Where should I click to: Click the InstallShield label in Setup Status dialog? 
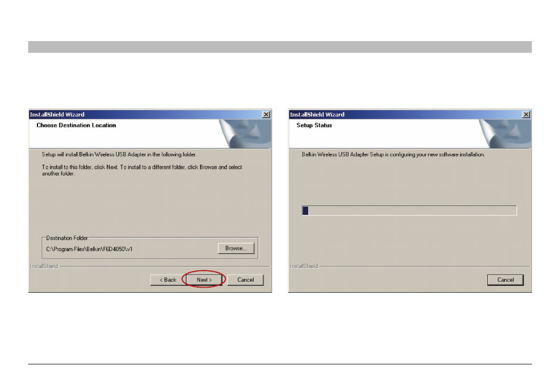304,266
